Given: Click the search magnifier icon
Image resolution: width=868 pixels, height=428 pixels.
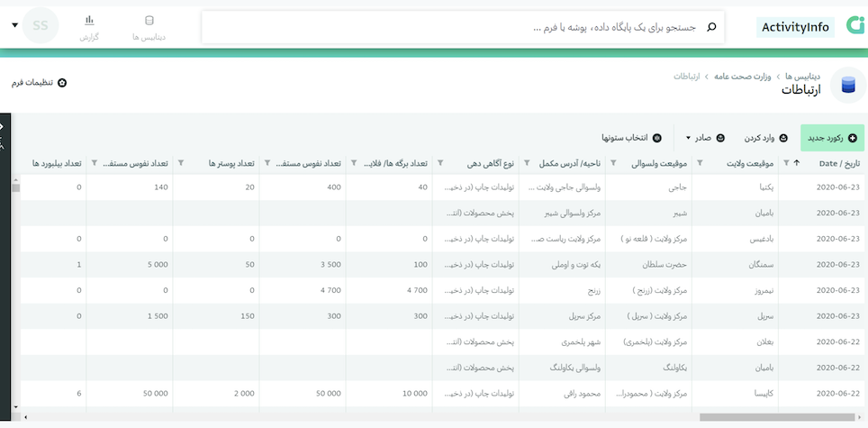Looking at the screenshot, I should (711, 26).
